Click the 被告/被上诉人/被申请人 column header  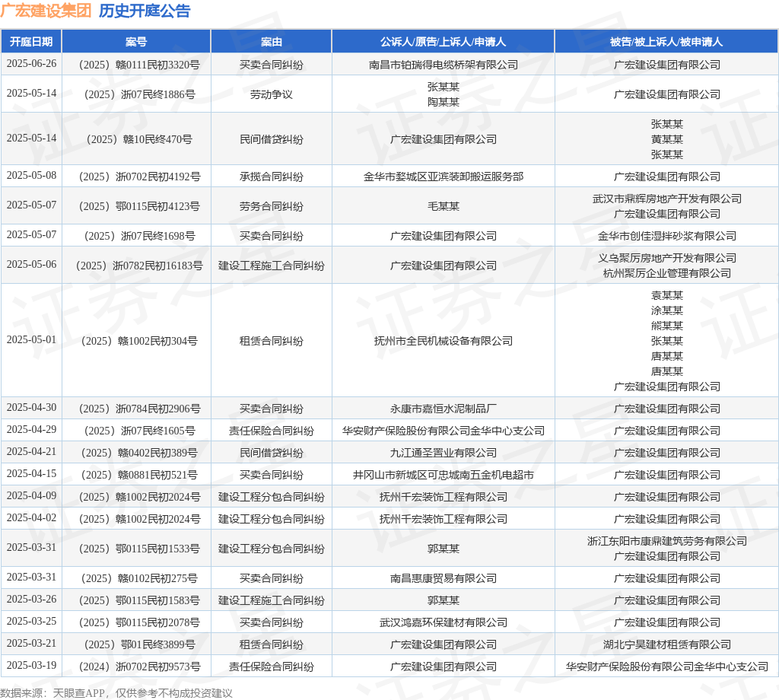point(666,42)
